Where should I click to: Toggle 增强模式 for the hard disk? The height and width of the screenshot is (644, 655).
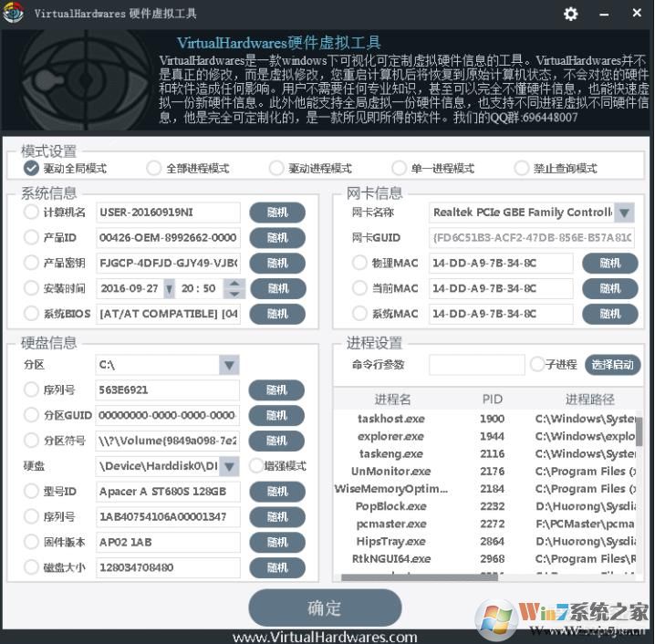(x=255, y=465)
